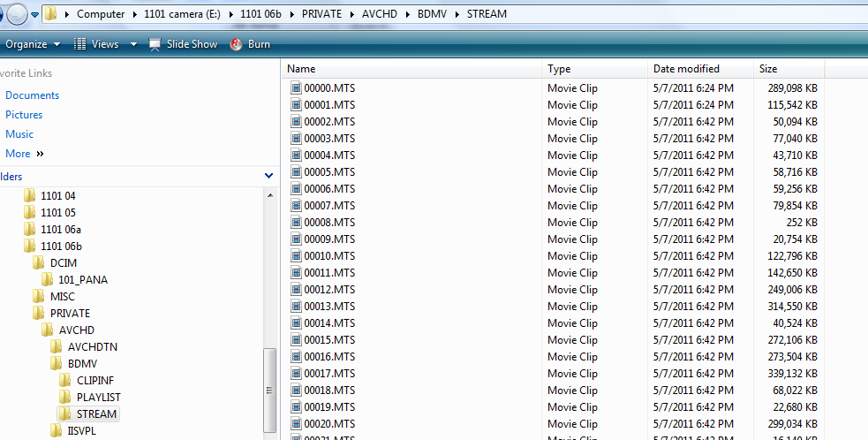Open Music favorite link
868x440 pixels.
(x=19, y=134)
